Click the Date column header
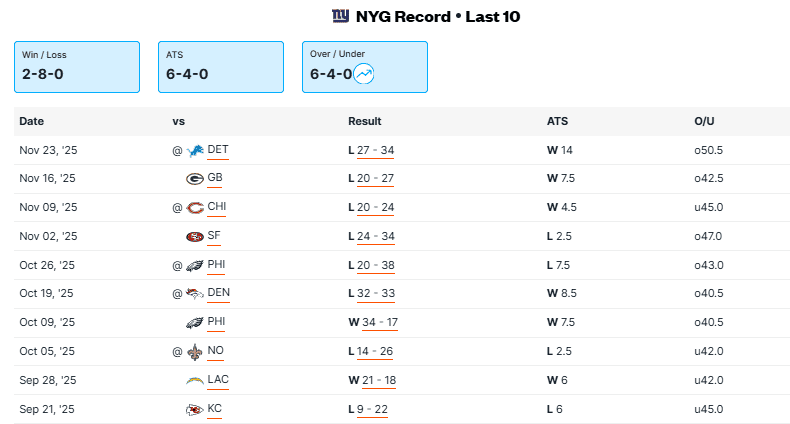 coord(32,121)
